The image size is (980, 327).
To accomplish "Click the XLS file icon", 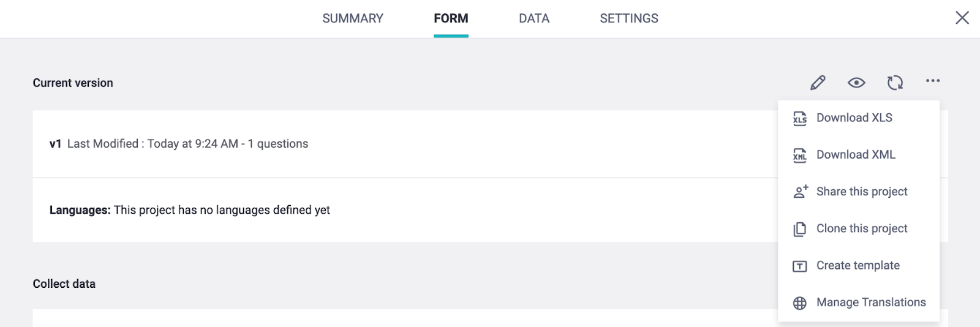I will tap(800, 118).
